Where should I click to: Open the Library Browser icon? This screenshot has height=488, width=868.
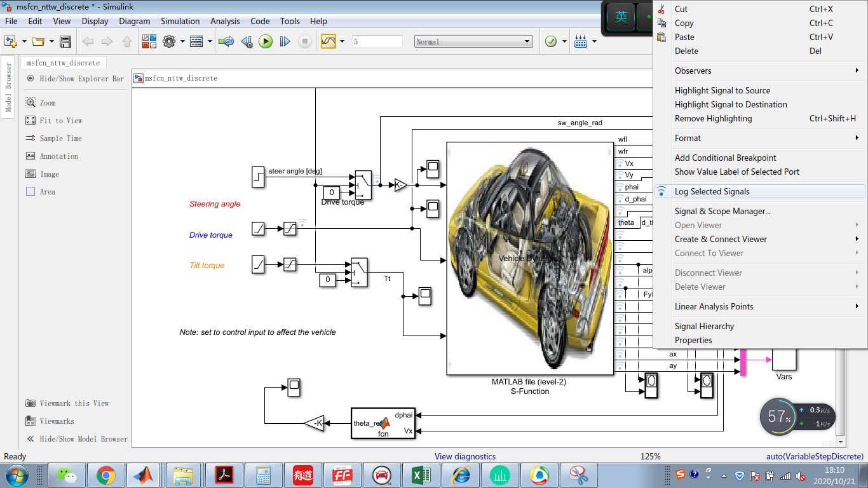click(x=149, y=42)
